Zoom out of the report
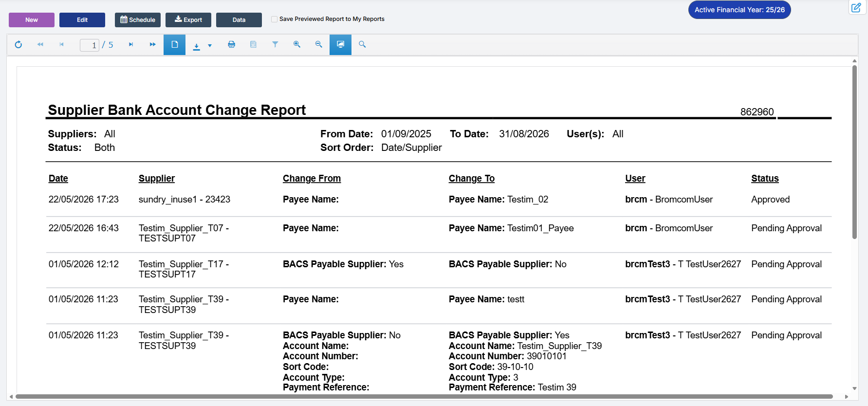This screenshot has height=406, width=868. click(x=319, y=45)
